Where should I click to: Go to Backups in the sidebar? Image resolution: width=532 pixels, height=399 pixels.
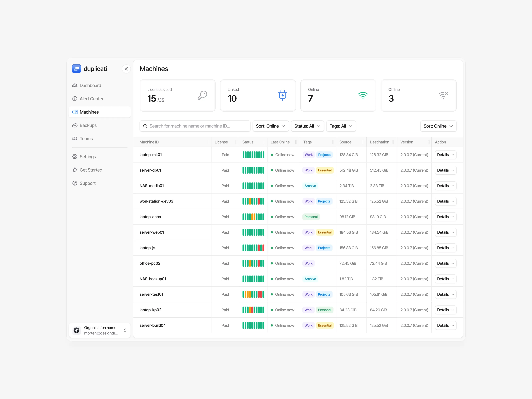tap(88, 125)
